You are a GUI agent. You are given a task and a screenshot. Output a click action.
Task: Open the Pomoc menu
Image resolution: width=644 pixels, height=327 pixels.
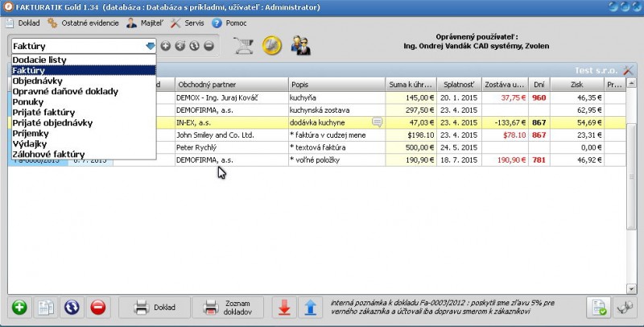[x=229, y=23]
